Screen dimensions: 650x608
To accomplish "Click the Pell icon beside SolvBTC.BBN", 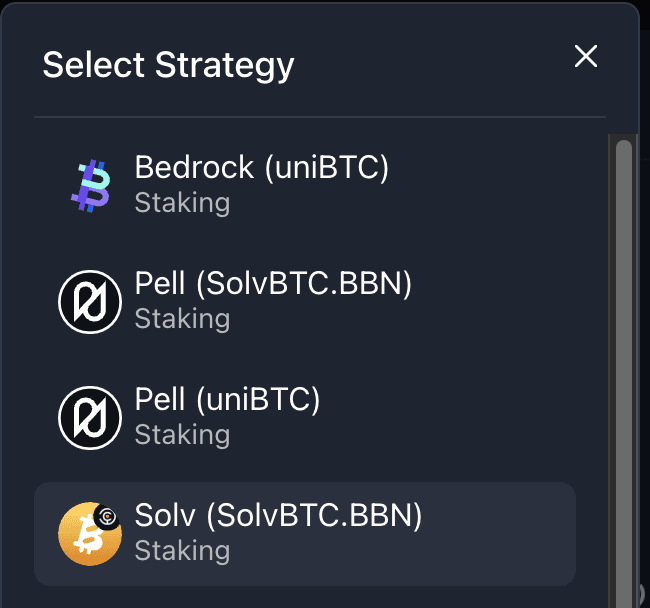I will (90, 301).
